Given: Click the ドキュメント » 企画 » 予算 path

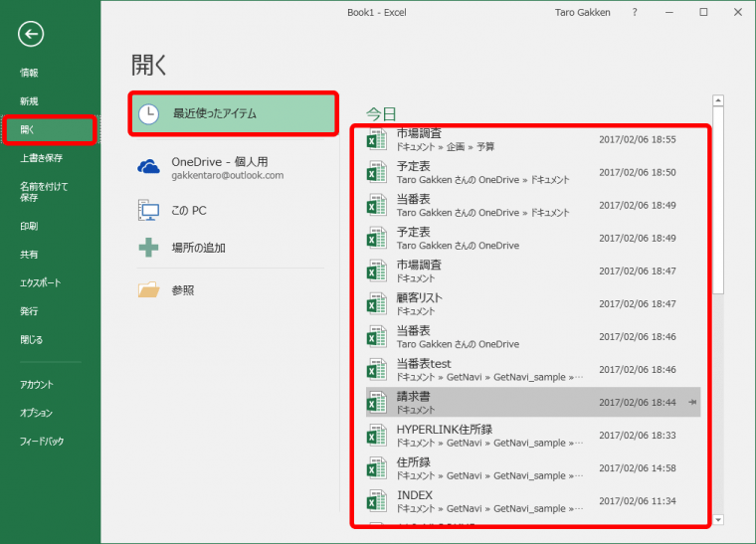Looking at the screenshot, I should pyautogui.click(x=446, y=146).
